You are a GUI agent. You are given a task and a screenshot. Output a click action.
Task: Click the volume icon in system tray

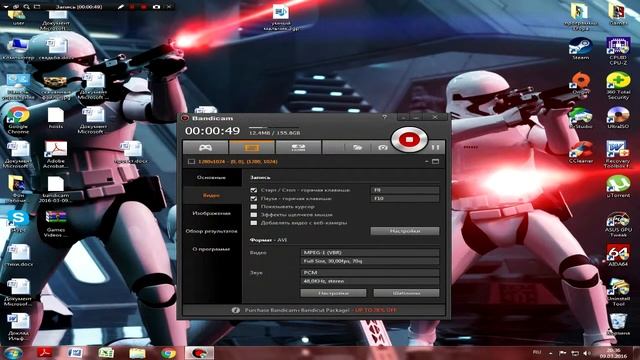tap(587, 353)
